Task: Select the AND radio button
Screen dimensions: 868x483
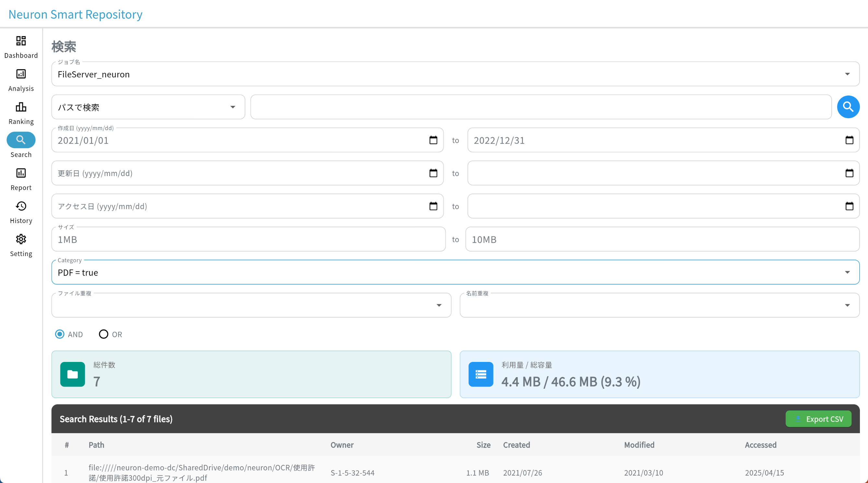Action: click(x=60, y=334)
